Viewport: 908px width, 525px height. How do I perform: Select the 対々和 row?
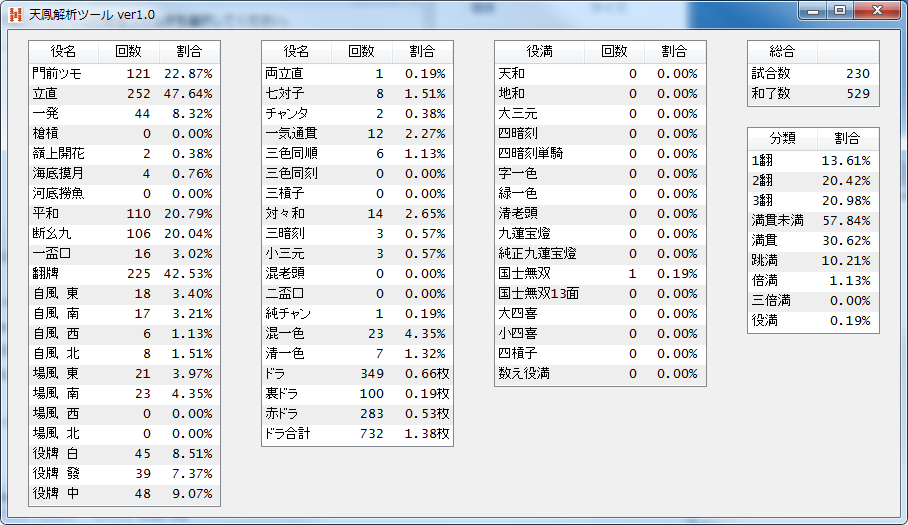click(x=357, y=214)
